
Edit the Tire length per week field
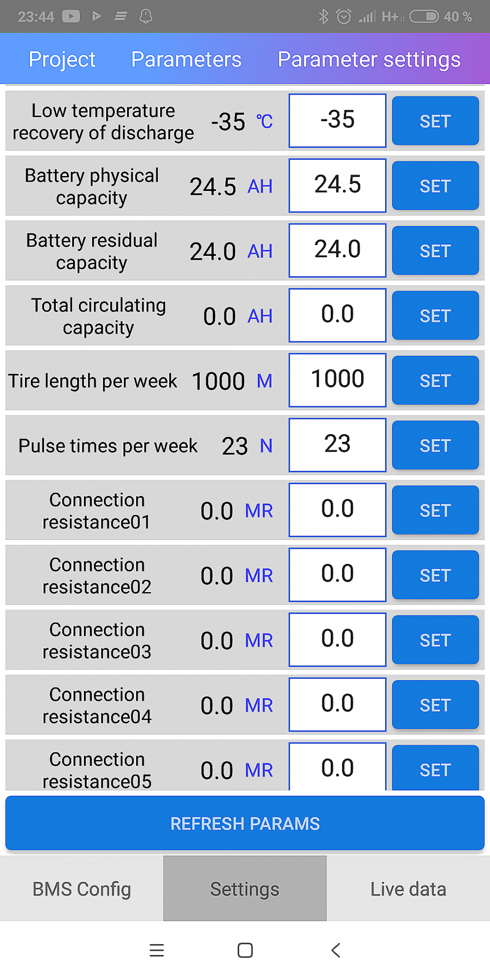click(338, 380)
